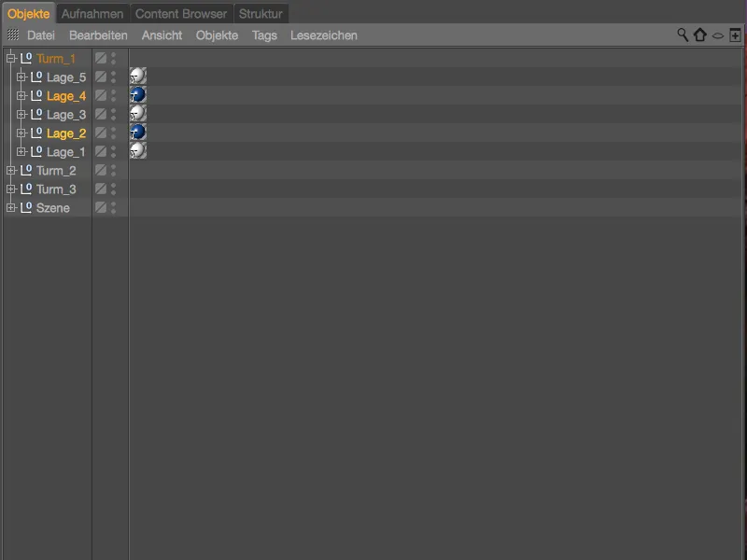Click the null object icon of Lage_4
747x560 pixels.
36,95
